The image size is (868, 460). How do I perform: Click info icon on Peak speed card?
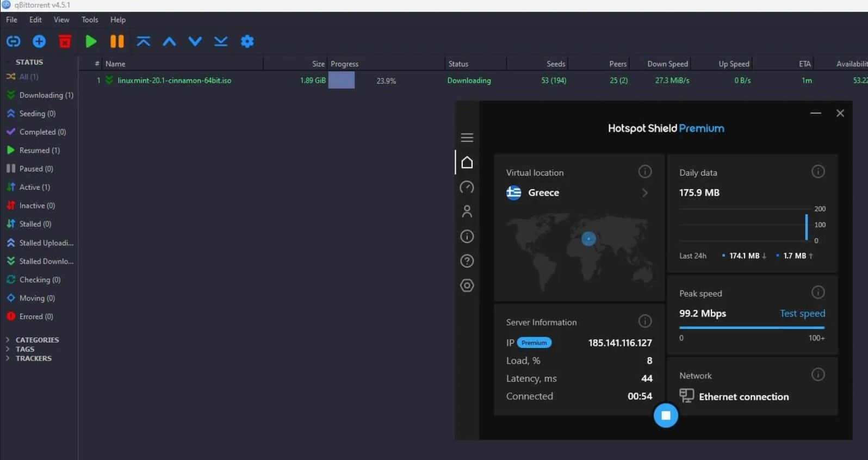818,293
